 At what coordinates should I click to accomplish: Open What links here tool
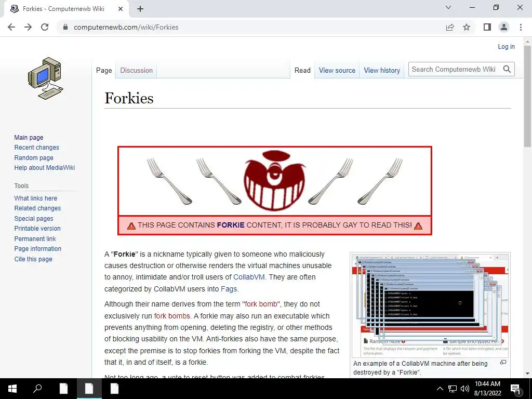click(x=36, y=198)
